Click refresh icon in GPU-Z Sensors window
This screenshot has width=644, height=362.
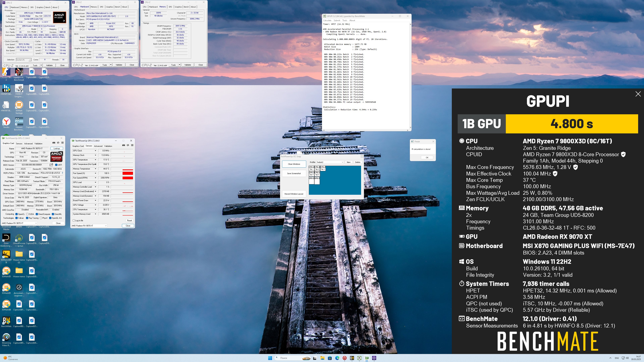tap(128, 145)
